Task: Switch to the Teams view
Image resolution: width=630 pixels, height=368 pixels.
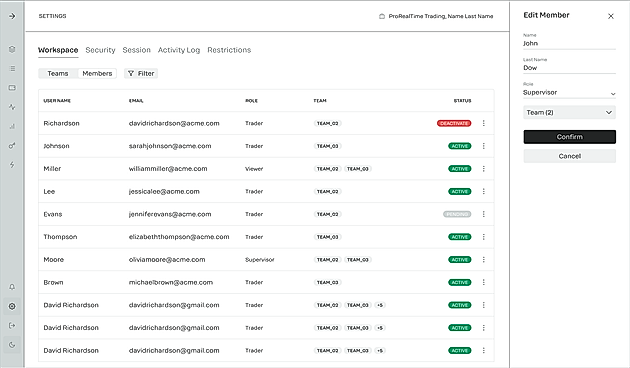Action: [x=58, y=74]
